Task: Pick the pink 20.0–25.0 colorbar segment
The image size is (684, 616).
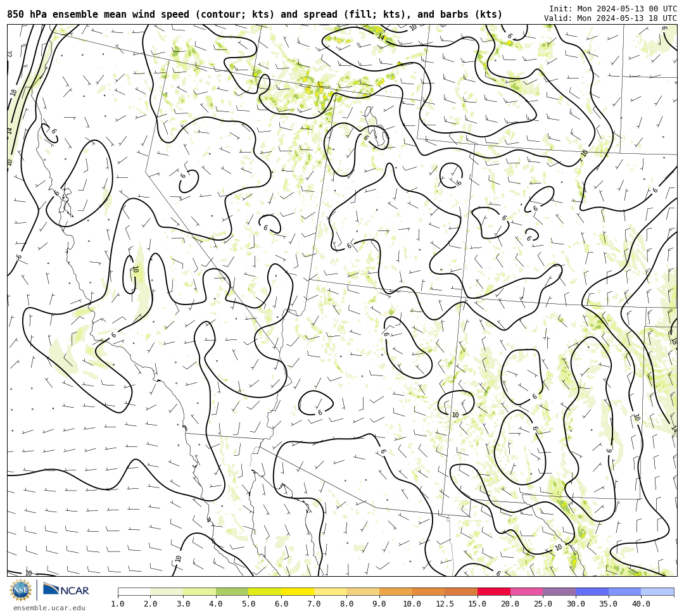Action: pos(526,591)
